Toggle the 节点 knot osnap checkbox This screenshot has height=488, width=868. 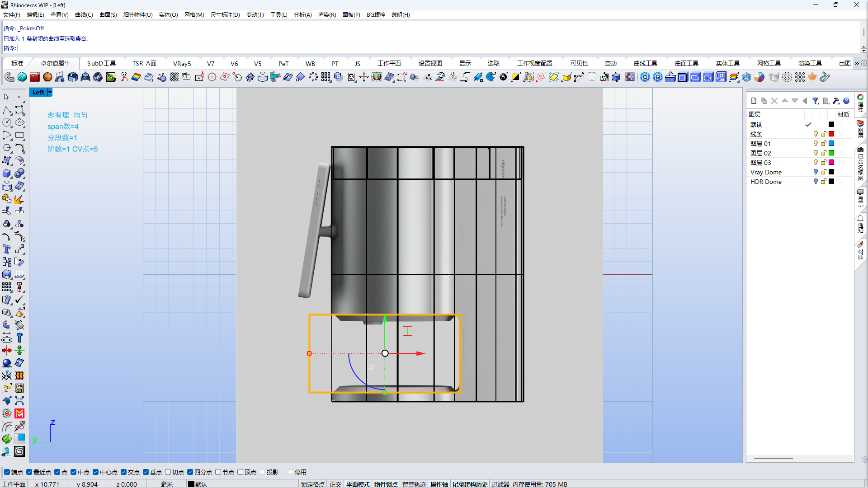pos(218,472)
